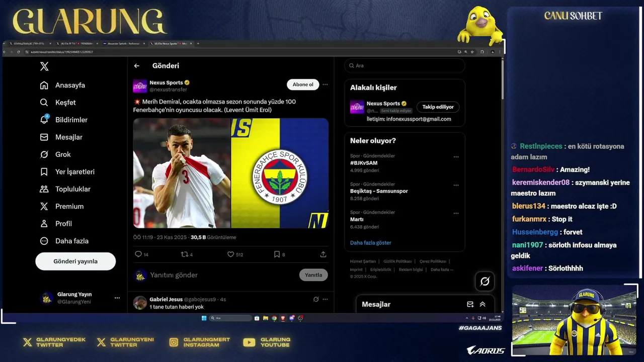
Task: Switch to X'te FF TV browser tab
Action: point(77,44)
